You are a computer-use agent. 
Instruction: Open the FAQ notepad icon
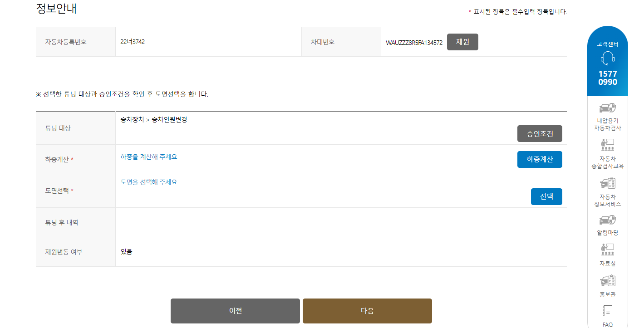pos(607,311)
